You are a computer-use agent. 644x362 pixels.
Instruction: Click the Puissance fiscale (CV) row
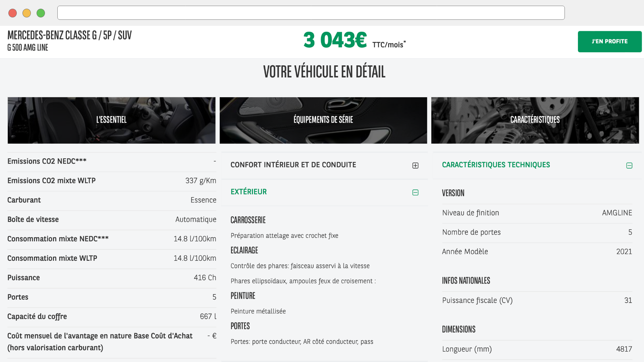coord(537,301)
